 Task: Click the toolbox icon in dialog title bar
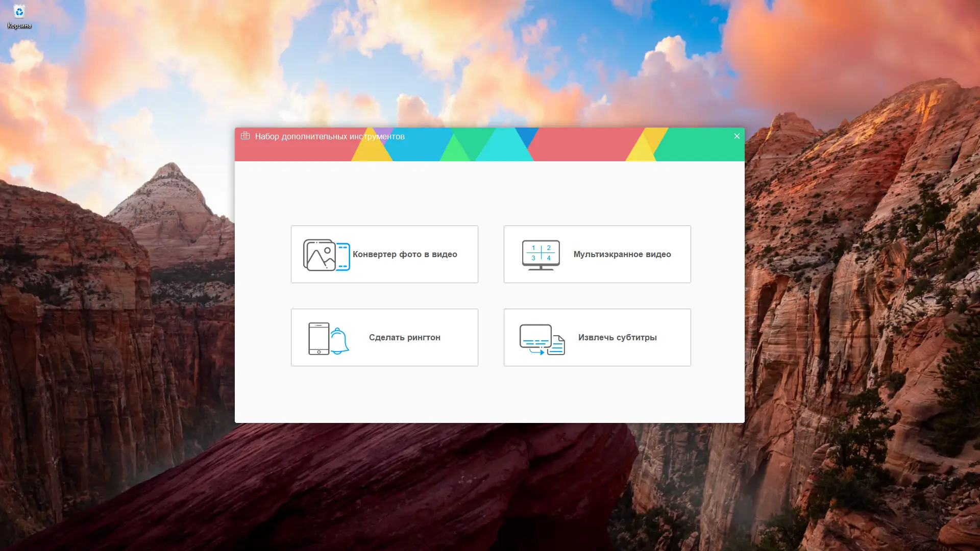(245, 136)
